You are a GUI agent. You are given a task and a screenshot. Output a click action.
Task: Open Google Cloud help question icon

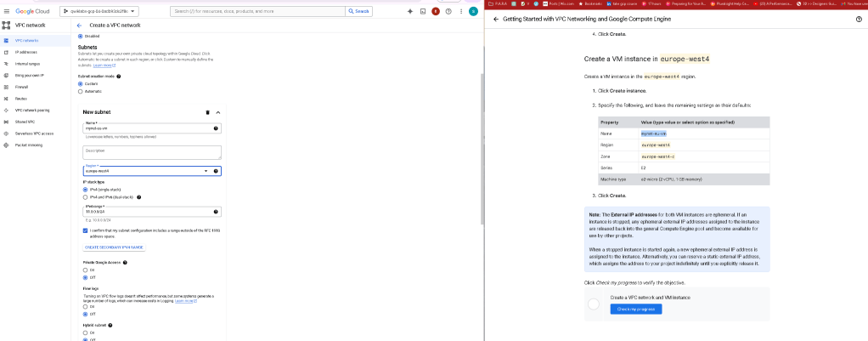pos(448,11)
